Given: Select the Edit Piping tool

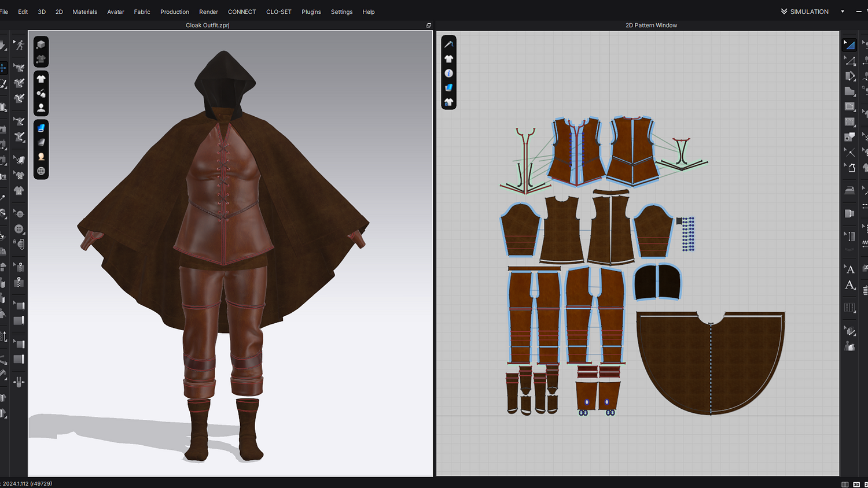Looking at the screenshot, I should tap(19, 305).
